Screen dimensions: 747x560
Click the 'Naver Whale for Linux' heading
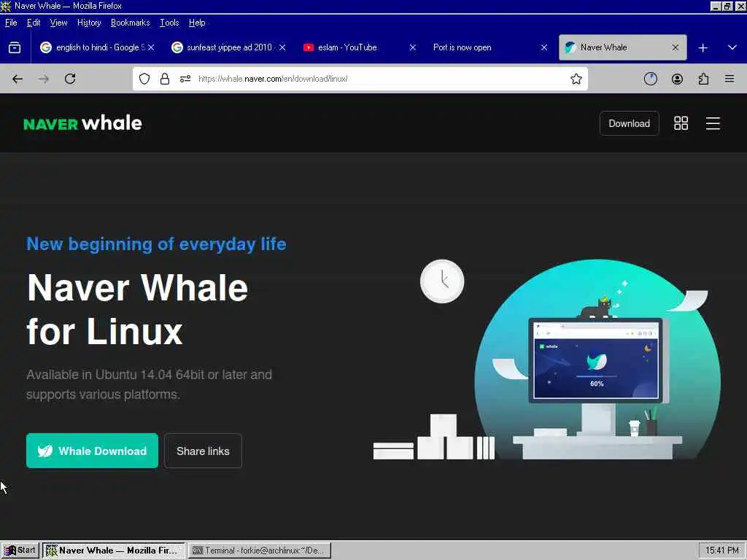[x=137, y=309]
